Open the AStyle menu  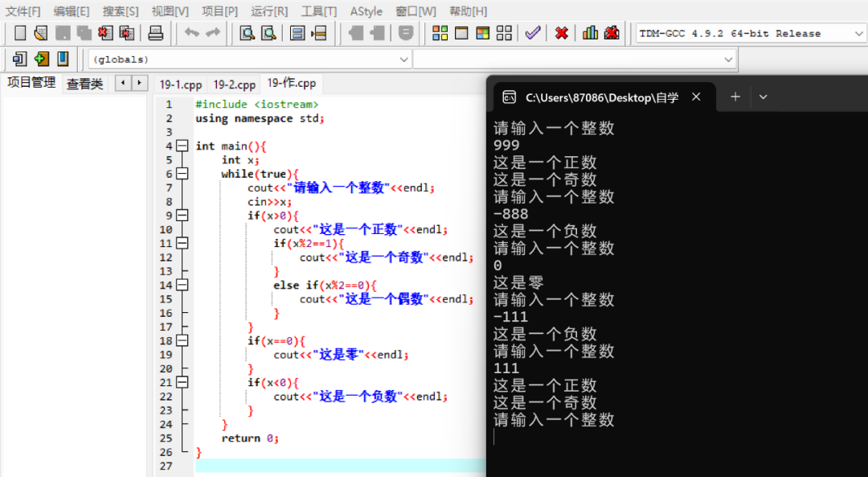tap(366, 11)
